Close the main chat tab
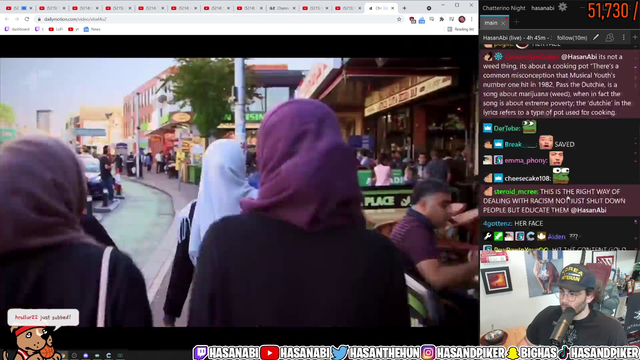Screen dimensions: 640x360 (x=503, y=23)
